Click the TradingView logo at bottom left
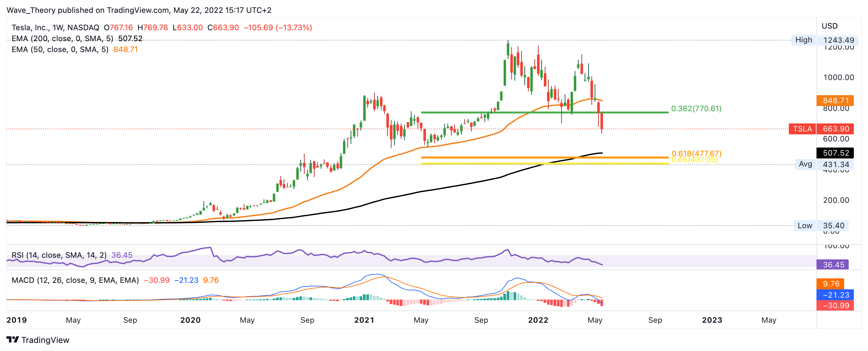This screenshot has height=351, width=868. [38, 340]
